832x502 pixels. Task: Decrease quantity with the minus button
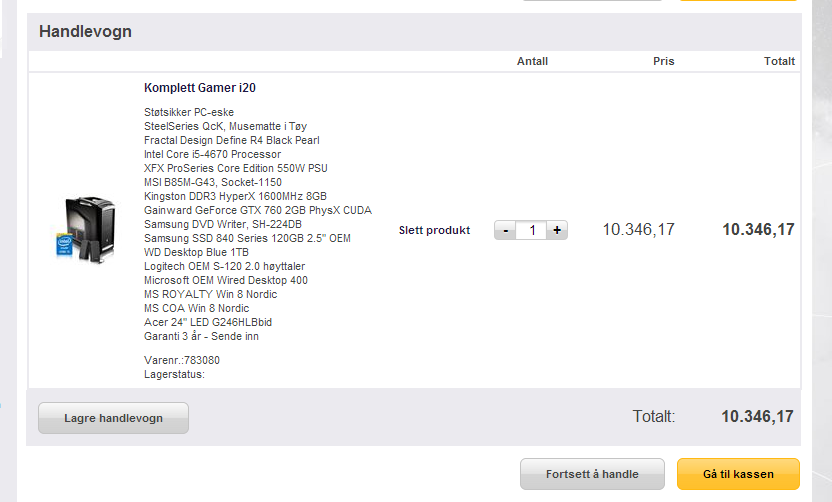506,230
